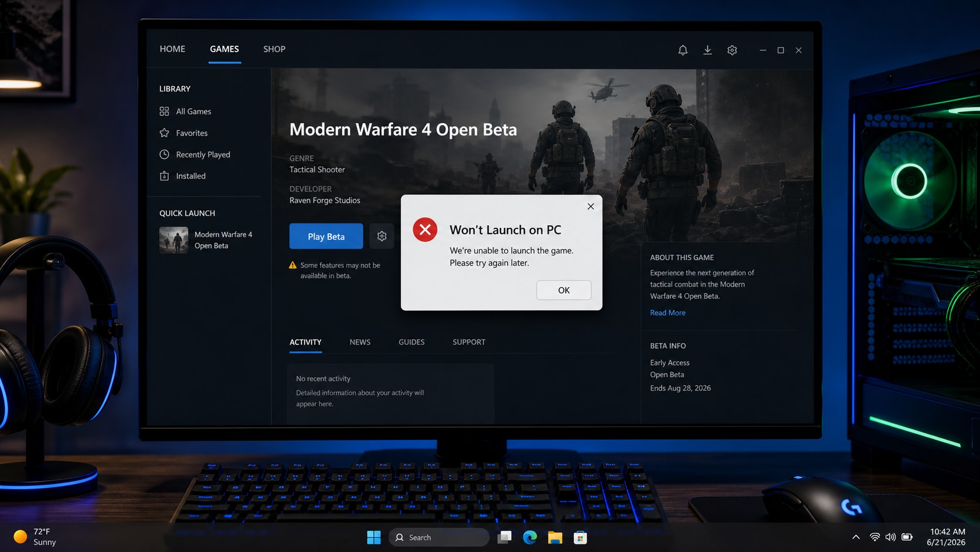Expand hidden tray icons chevron

856,537
